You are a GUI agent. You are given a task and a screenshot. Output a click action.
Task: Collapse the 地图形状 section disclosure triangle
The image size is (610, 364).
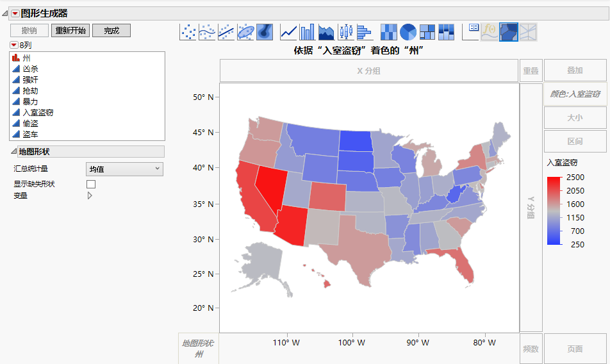pyautogui.click(x=13, y=151)
